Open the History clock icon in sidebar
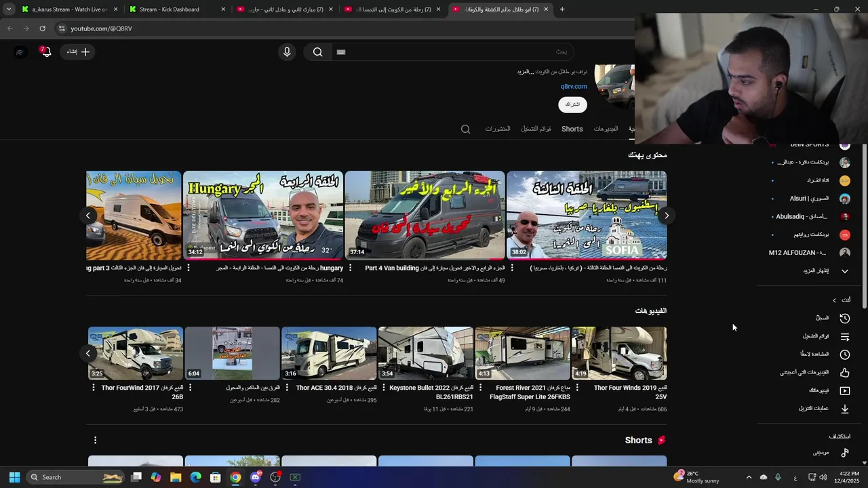Image resolution: width=868 pixels, height=488 pixels. click(845, 318)
